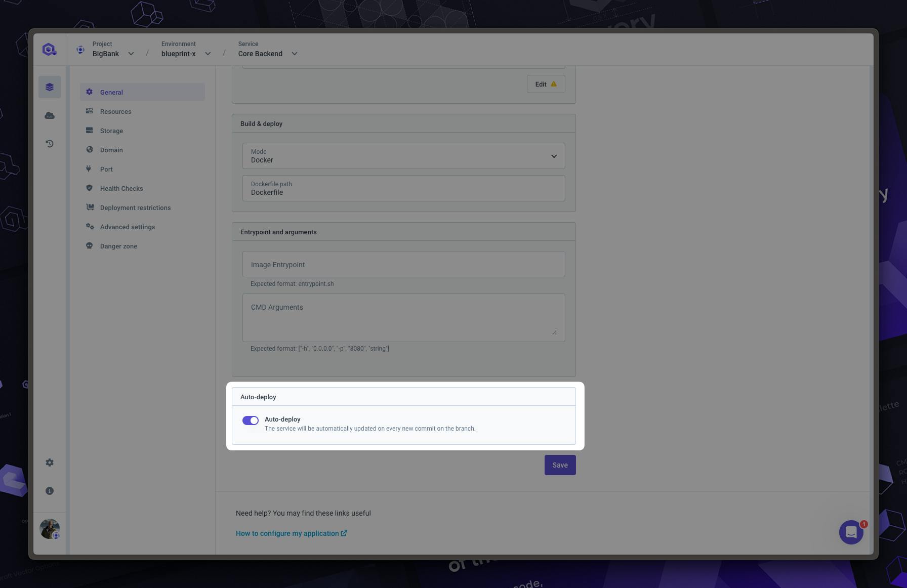Open Deployment restrictions settings
907x588 pixels.
(x=142, y=207)
